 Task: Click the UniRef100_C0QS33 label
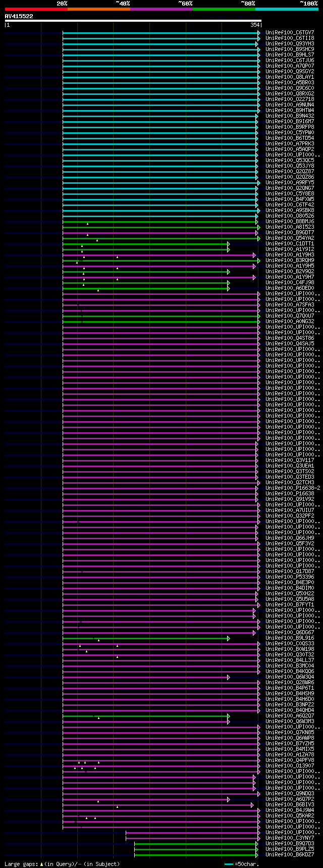coord(290,644)
